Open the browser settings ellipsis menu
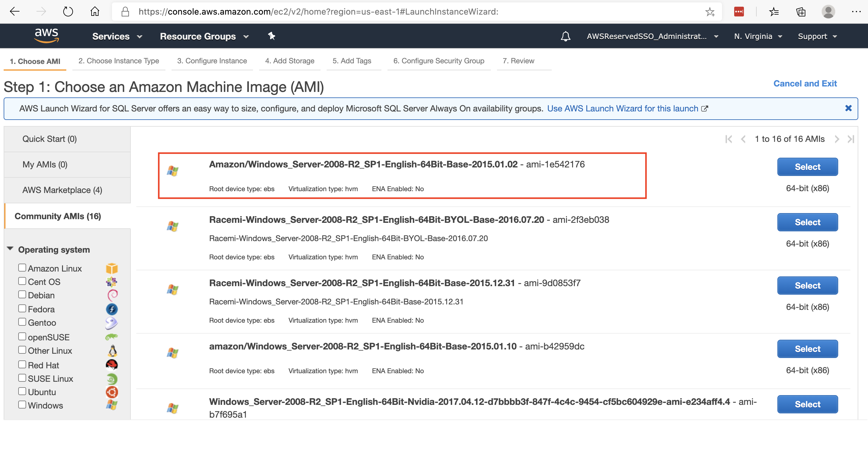The width and height of the screenshot is (868, 456). tap(856, 12)
